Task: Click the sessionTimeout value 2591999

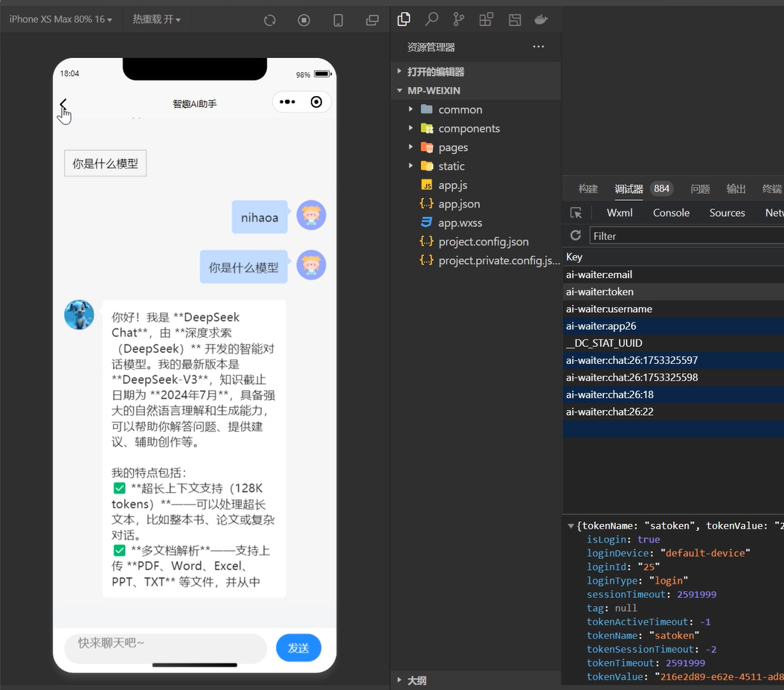Action: (x=696, y=595)
